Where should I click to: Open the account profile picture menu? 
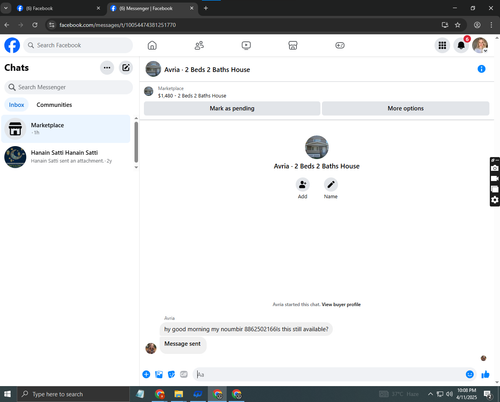(480, 45)
